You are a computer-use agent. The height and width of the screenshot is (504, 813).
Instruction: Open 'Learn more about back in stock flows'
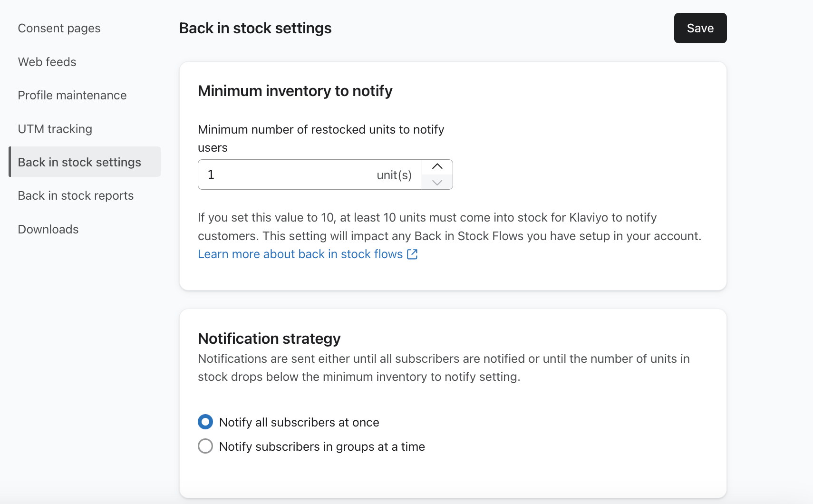pyautogui.click(x=300, y=254)
